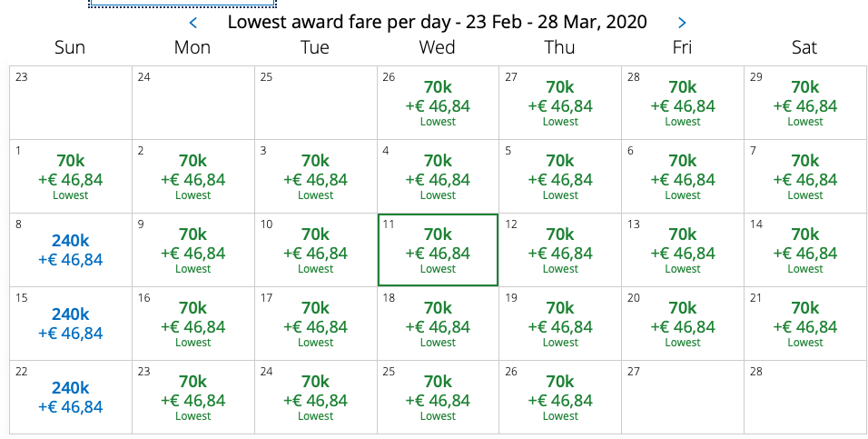Viewport: 868px width, 439px height.
Task: Pick the 15 March 240k fare
Action: click(x=70, y=324)
